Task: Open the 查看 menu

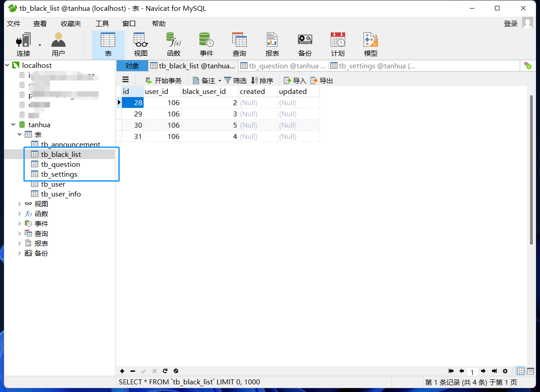Action: click(40, 24)
